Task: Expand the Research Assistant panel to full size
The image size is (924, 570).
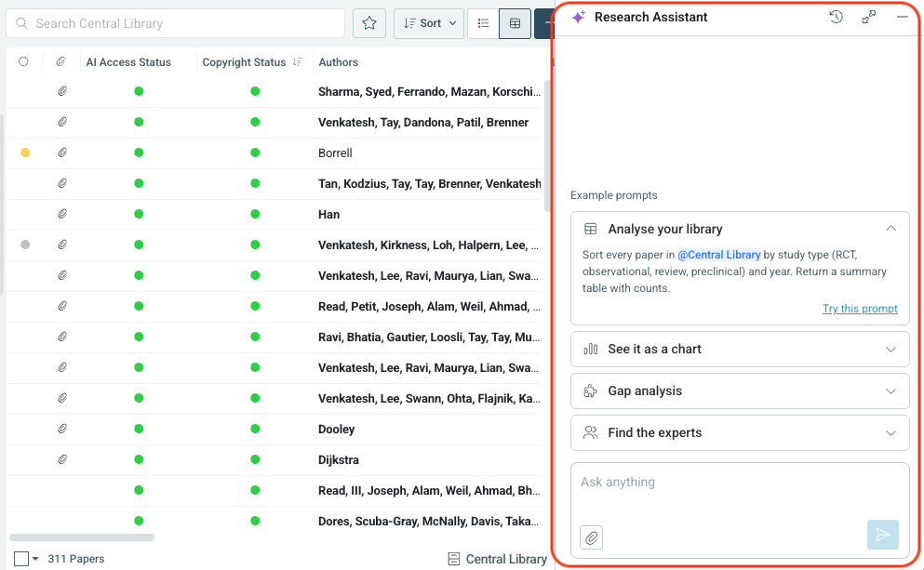Action: coord(868,17)
